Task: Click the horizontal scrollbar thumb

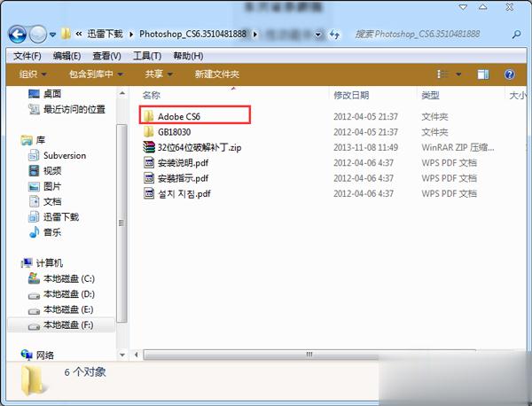Action: (309, 355)
